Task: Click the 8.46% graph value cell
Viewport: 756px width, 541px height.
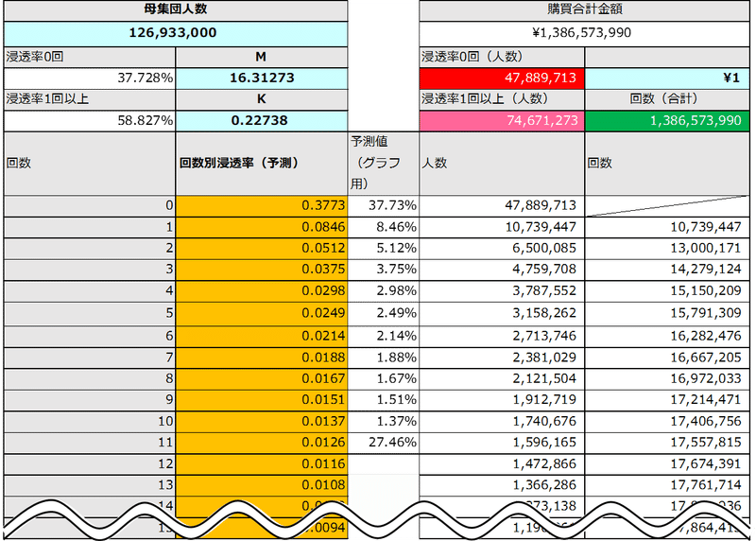Action: tap(384, 227)
